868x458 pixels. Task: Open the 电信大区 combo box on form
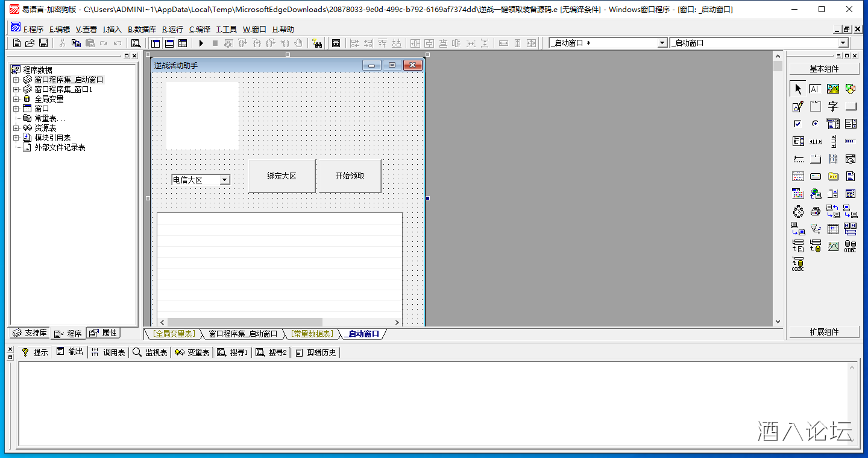[224, 180]
